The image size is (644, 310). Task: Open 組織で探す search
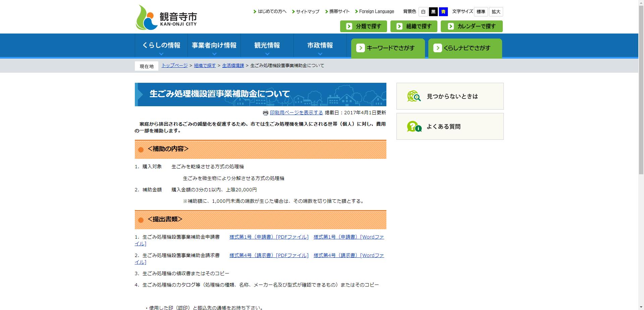pos(414,26)
